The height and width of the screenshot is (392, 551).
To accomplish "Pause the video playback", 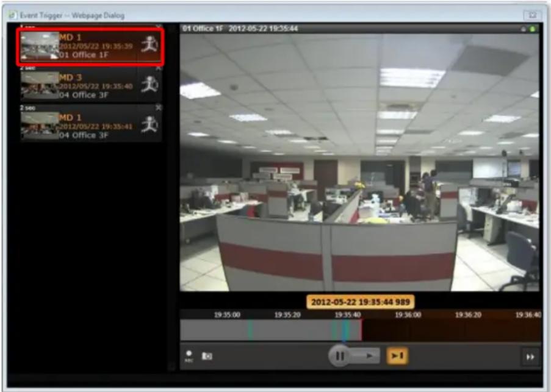I will [339, 356].
